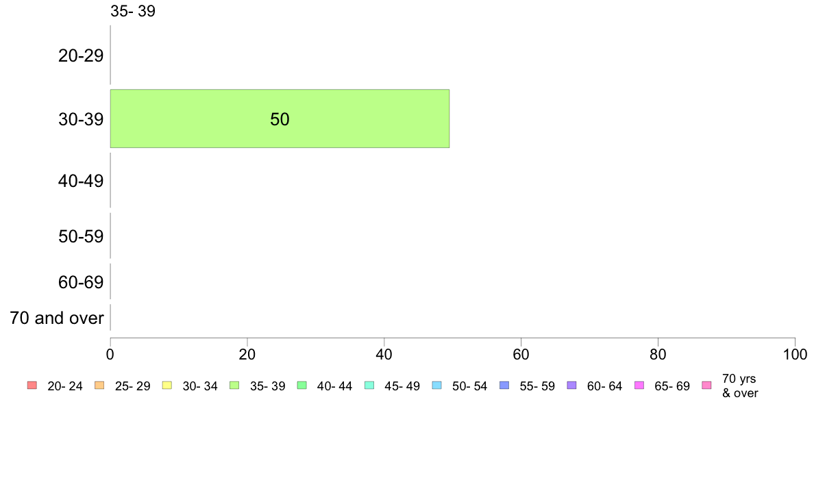The width and height of the screenshot is (814, 504).
Task: Click the 45- 49 teal legend swatch
Action: pos(369,385)
